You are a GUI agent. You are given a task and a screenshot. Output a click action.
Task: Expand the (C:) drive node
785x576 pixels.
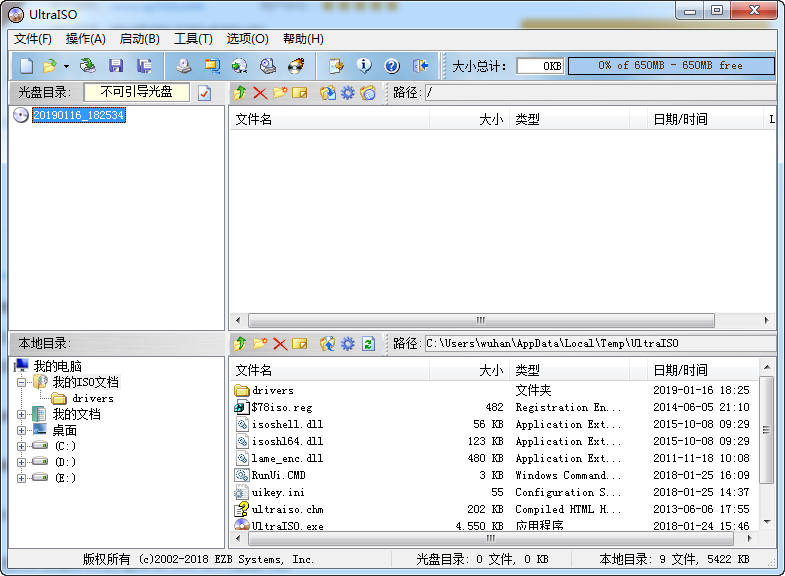(21, 446)
